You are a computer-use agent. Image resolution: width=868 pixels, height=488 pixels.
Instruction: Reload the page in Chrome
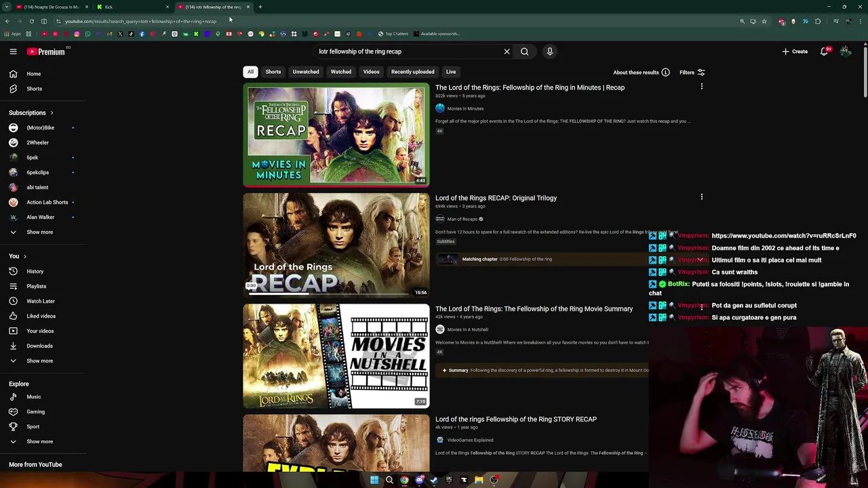click(31, 21)
